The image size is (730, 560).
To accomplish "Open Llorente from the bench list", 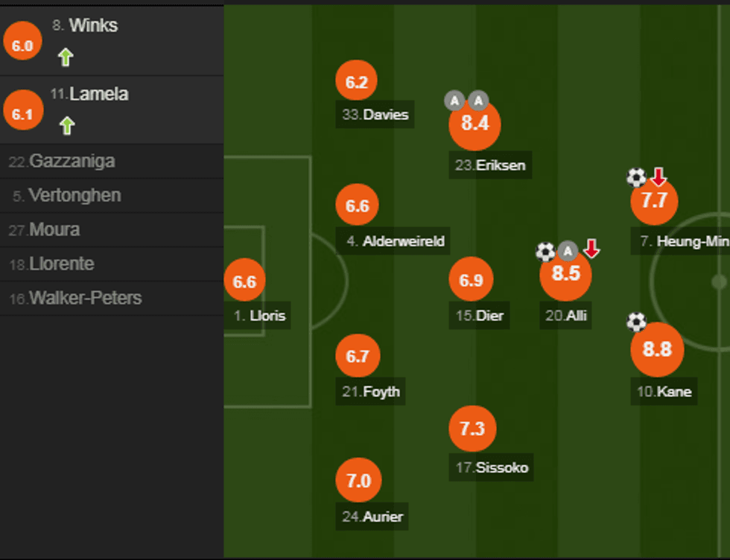I will [62, 264].
